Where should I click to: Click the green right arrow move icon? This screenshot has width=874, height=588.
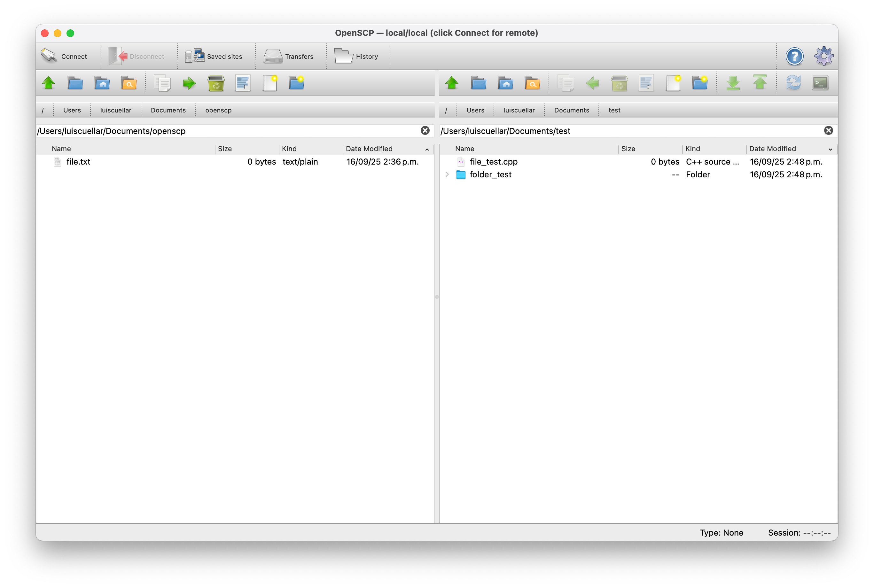point(190,83)
